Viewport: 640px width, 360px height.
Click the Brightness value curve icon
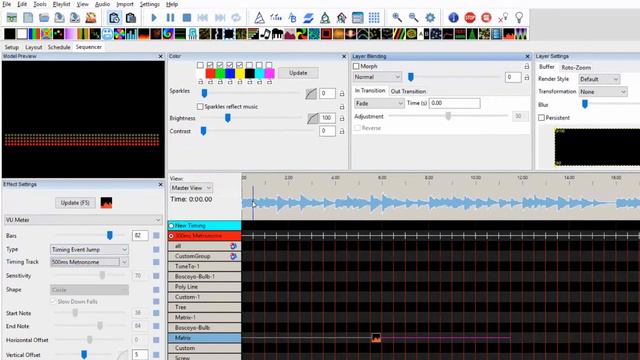[313, 118]
